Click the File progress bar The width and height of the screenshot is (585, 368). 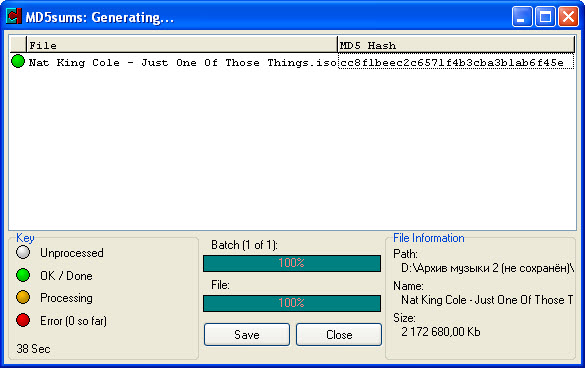pos(292,303)
